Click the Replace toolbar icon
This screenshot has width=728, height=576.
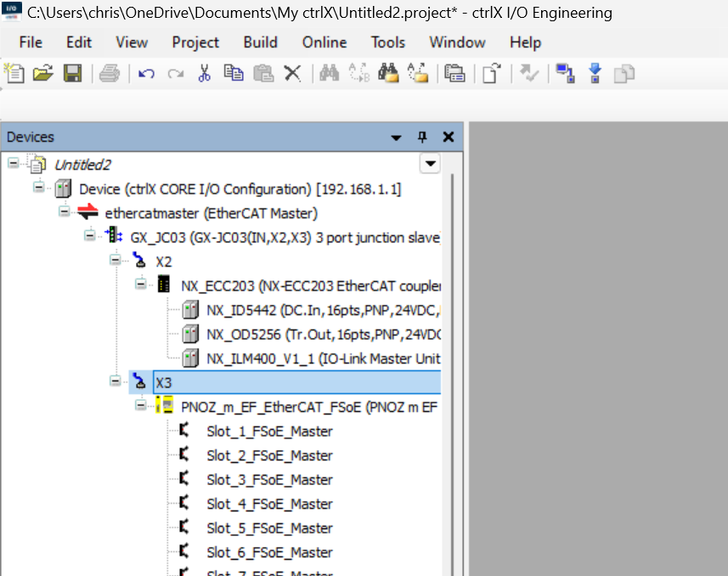[358, 73]
